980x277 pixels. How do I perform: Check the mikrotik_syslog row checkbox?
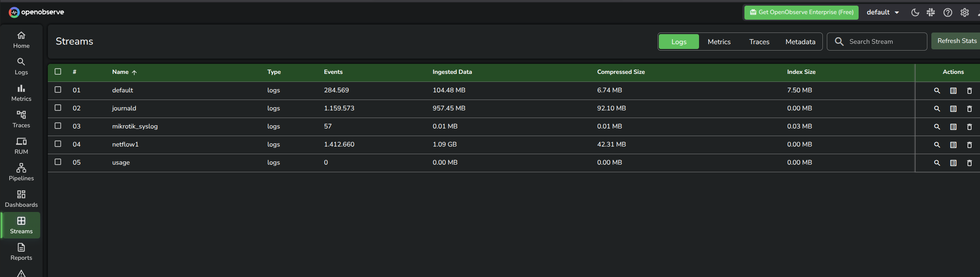58,126
